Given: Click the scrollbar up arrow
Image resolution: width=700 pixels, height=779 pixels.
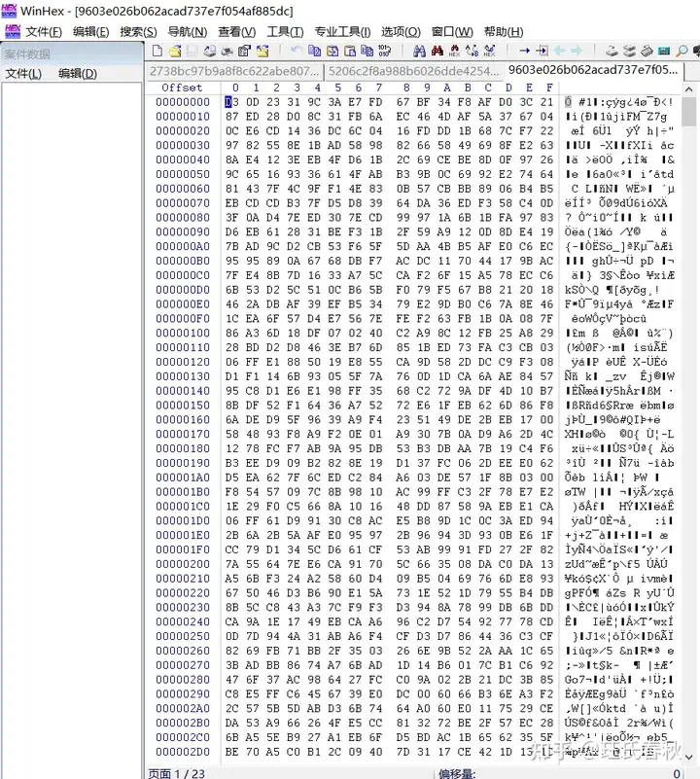Looking at the screenshot, I should click(688, 89).
